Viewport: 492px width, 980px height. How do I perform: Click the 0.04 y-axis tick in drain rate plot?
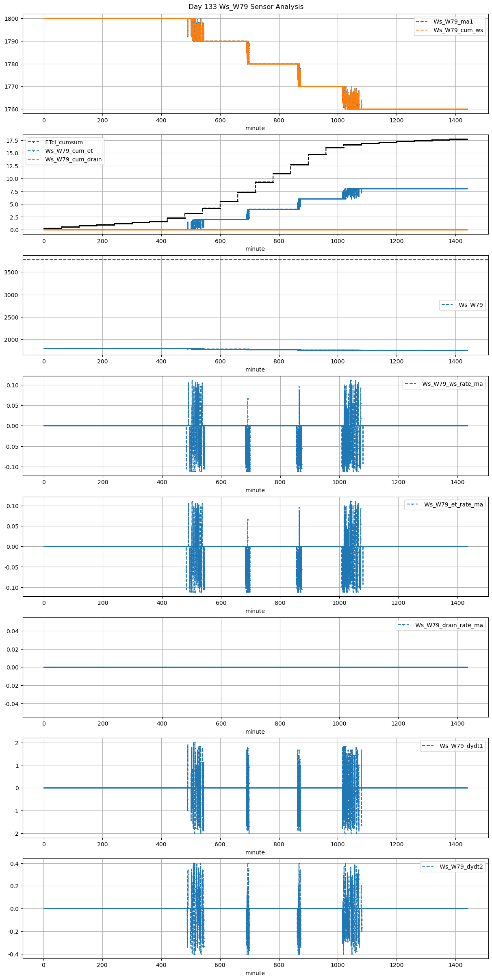coord(11,631)
